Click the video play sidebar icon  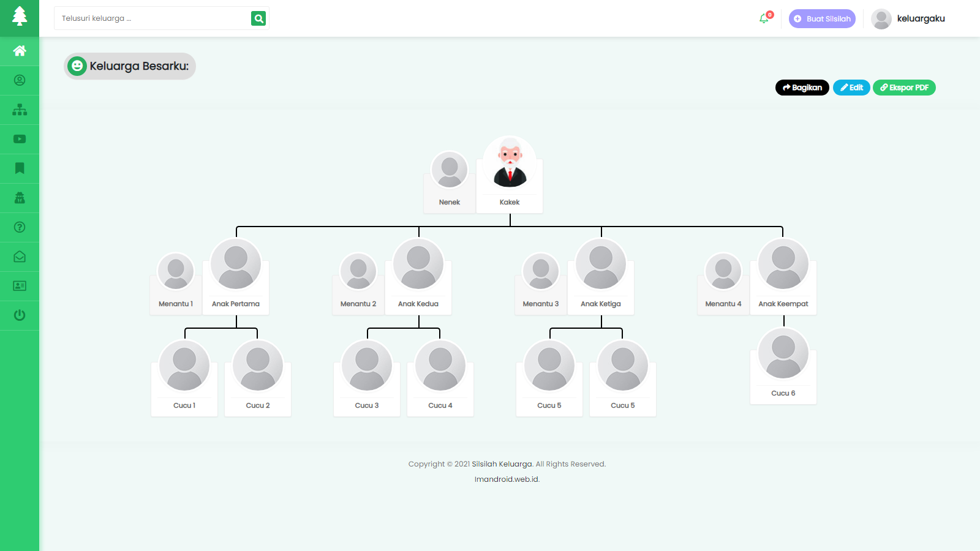(20, 139)
